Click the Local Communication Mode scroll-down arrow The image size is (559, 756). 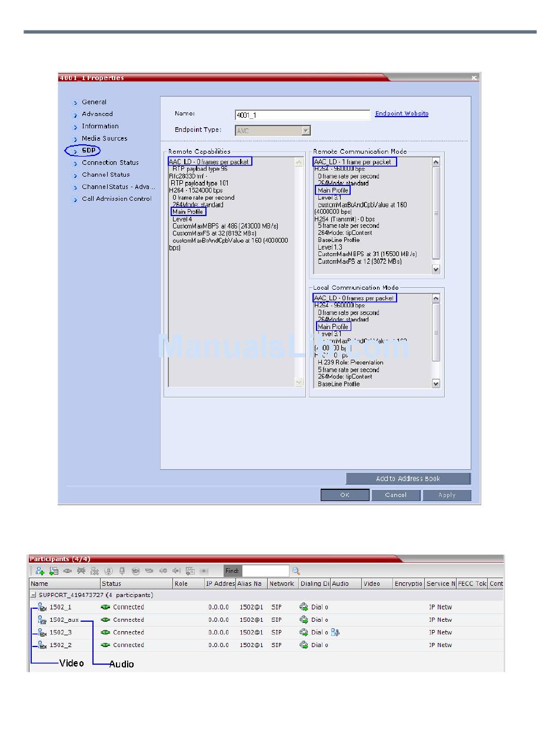pos(436,384)
